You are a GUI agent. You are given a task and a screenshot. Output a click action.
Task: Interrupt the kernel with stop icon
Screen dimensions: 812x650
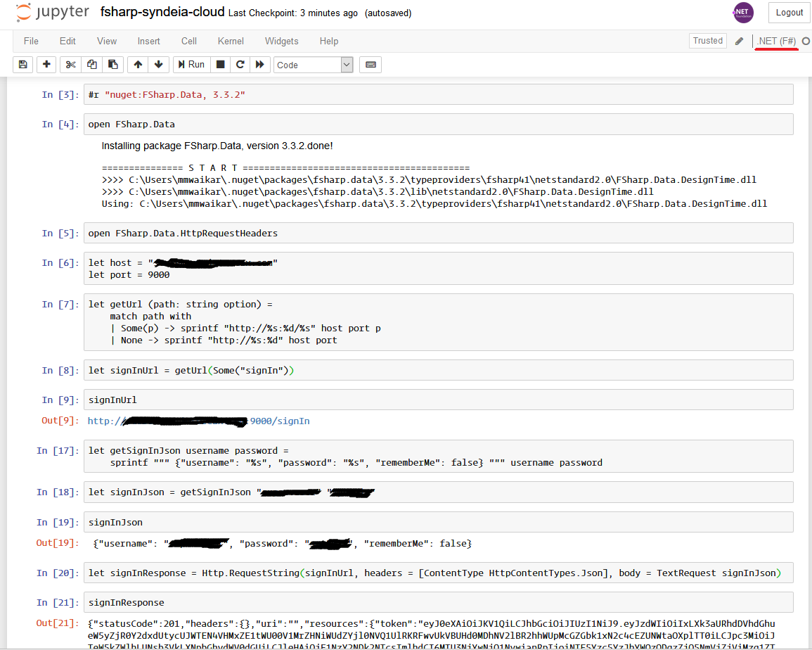[x=221, y=65]
